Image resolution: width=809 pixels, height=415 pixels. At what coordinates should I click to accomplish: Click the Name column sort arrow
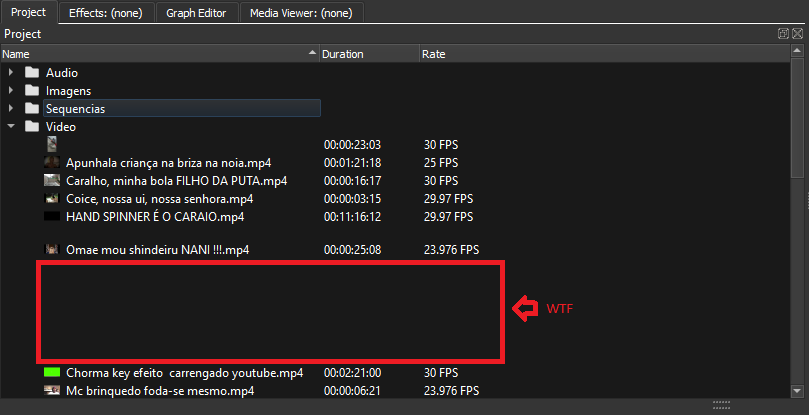coord(312,53)
